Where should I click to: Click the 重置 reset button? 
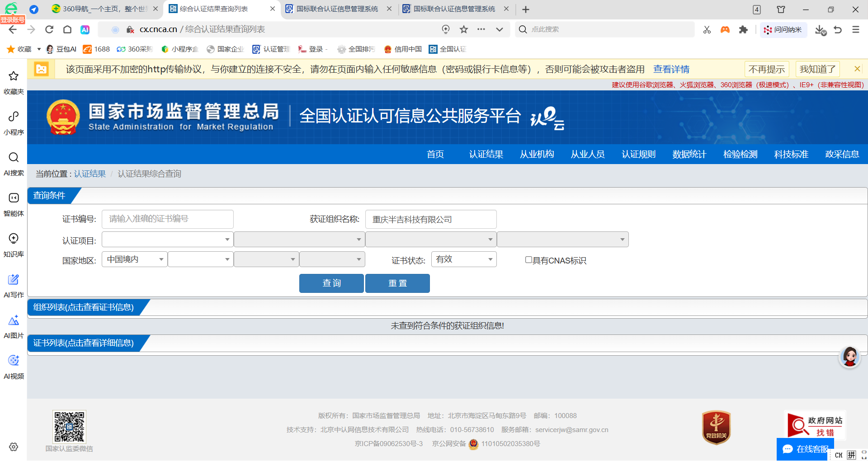[397, 283]
